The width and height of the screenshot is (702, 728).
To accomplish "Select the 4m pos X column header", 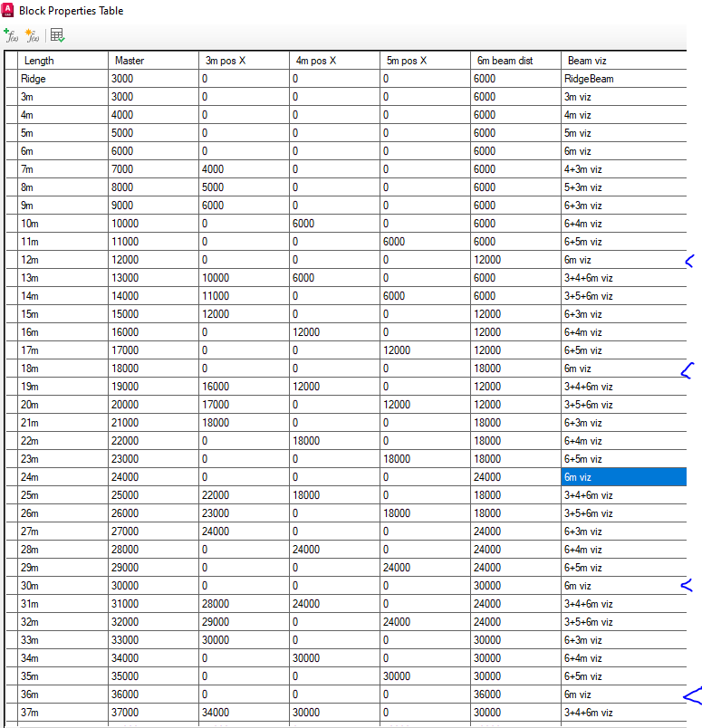I will coord(334,61).
